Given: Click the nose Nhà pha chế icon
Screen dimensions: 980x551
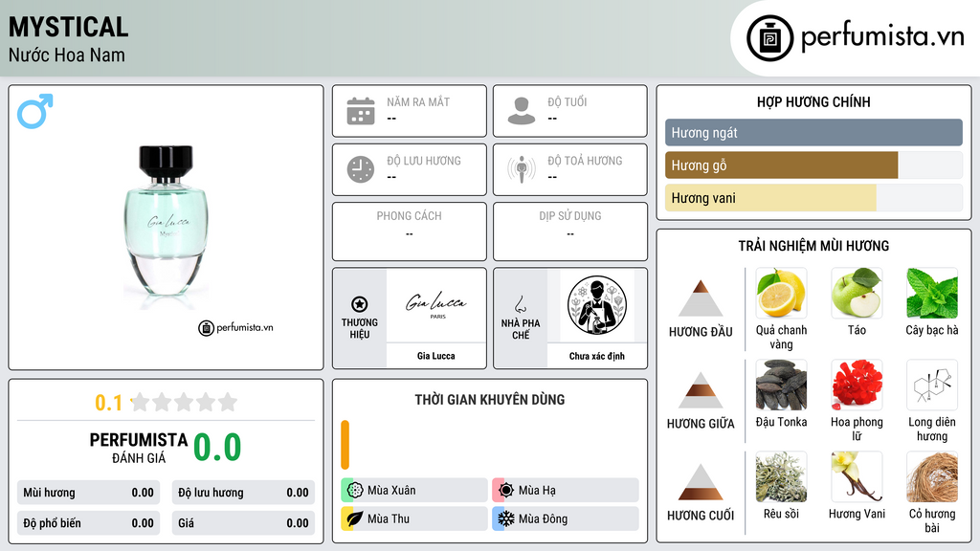Looking at the screenshot, I should point(520,304).
